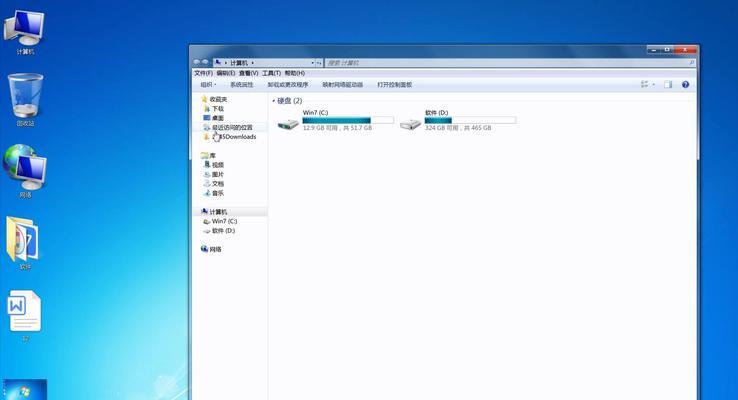The image size is (738, 400).
Task: Select 库 (Libraries) in the sidebar
Action: click(x=208, y=156)
